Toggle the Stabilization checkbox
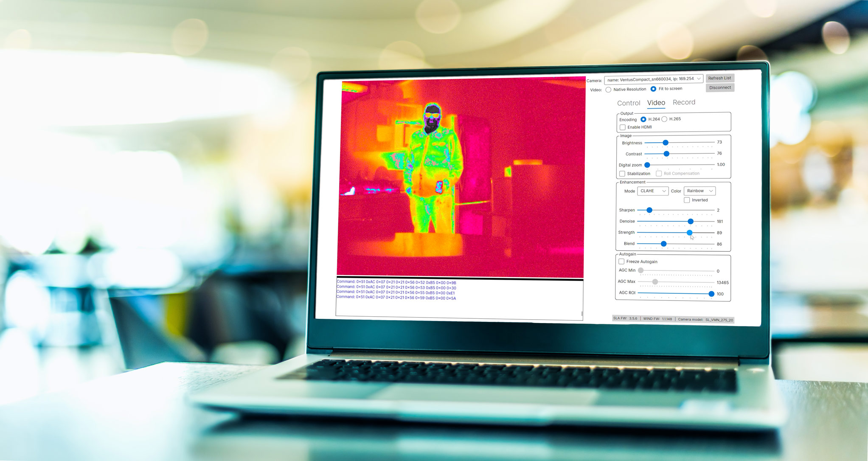 point(622,174)
